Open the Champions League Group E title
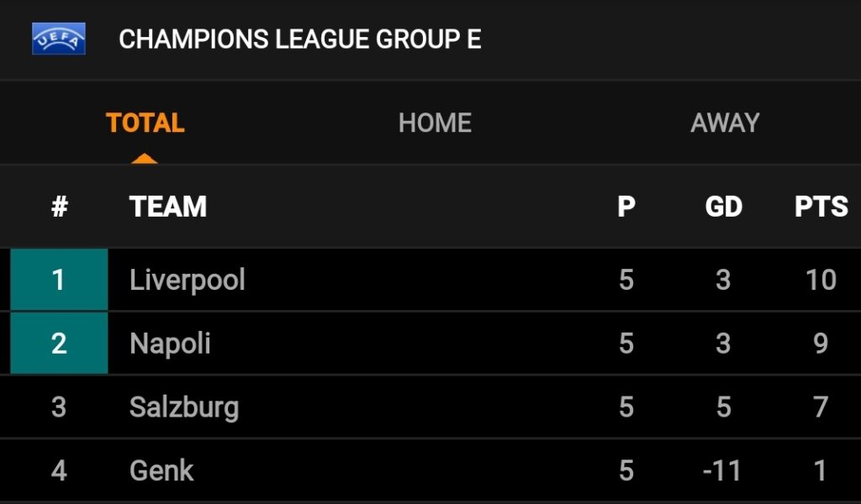Viewport: 861px width, 504px height. click(x=300, y=39)
